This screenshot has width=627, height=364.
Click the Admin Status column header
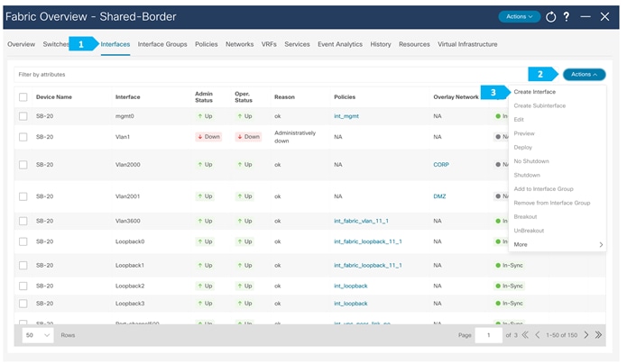point(204,97)
